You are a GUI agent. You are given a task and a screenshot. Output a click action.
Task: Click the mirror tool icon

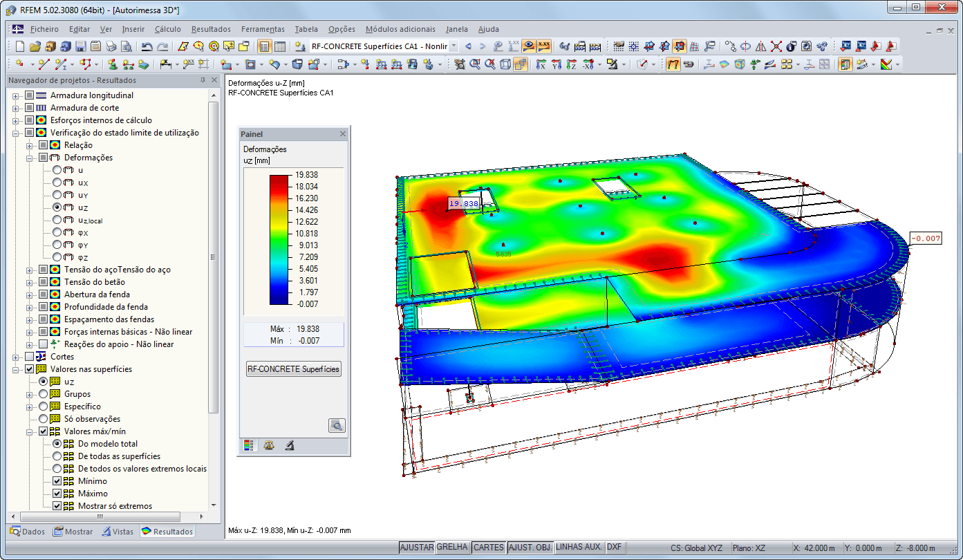click(760, 46)
